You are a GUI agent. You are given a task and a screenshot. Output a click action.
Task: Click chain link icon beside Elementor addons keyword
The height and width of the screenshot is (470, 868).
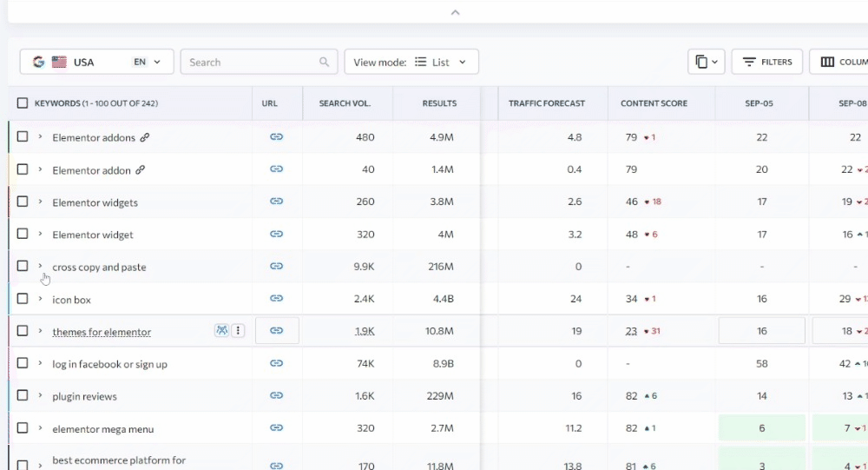click(x=144, y=137)
